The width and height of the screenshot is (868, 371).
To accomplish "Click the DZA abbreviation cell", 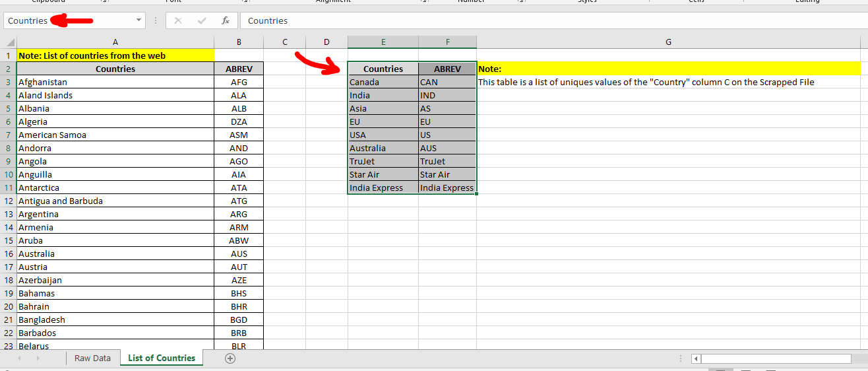I will [239, 121].
